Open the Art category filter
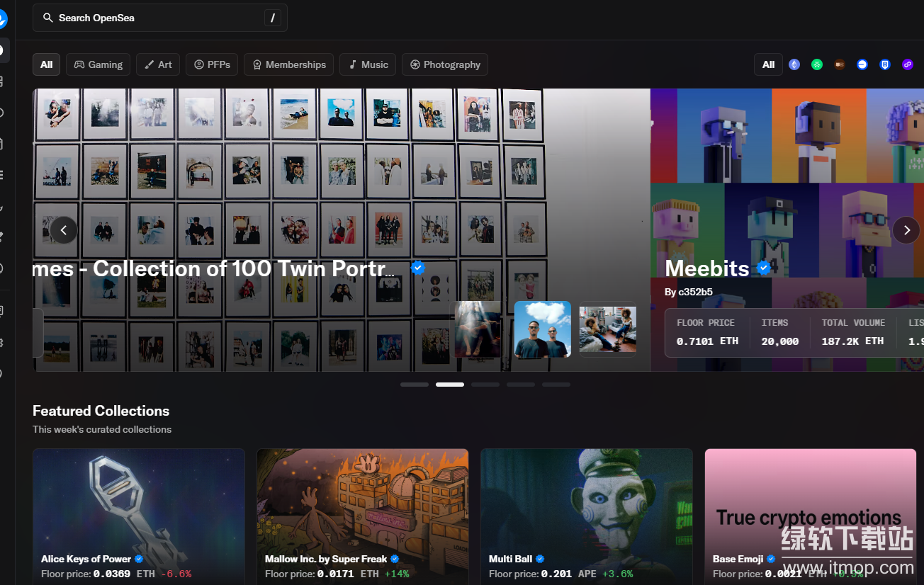The image size is (924, 585). click(158, 64)
